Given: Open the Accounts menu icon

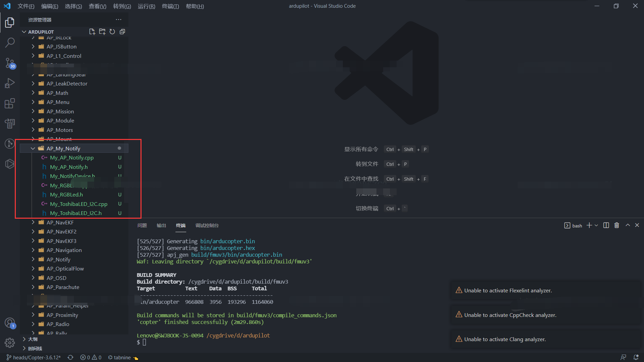Looking at the screenshot, I should pyautogui.click(x=10, y=323).
